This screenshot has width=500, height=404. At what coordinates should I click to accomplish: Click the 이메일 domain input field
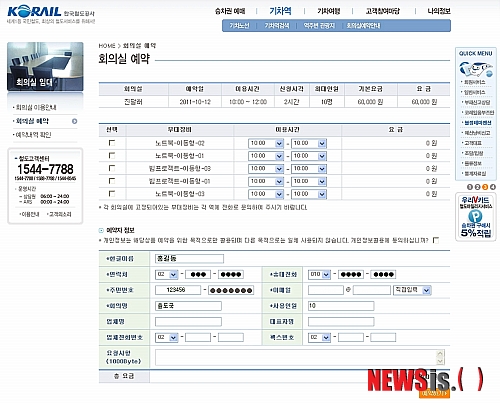372,290
